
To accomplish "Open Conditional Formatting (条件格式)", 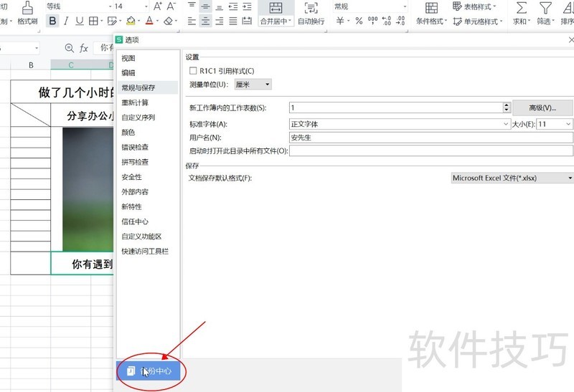I will click(431, 14).
